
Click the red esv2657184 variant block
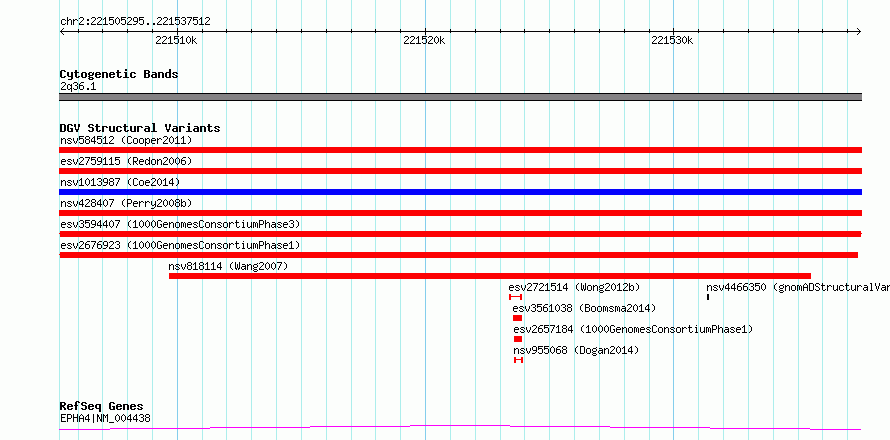[x=518, y=339]
